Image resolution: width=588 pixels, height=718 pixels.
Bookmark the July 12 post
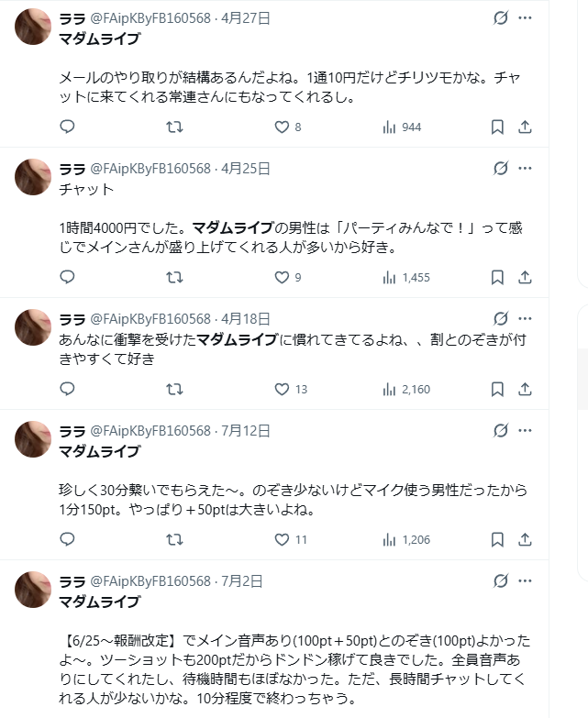[x=497, y=539]
